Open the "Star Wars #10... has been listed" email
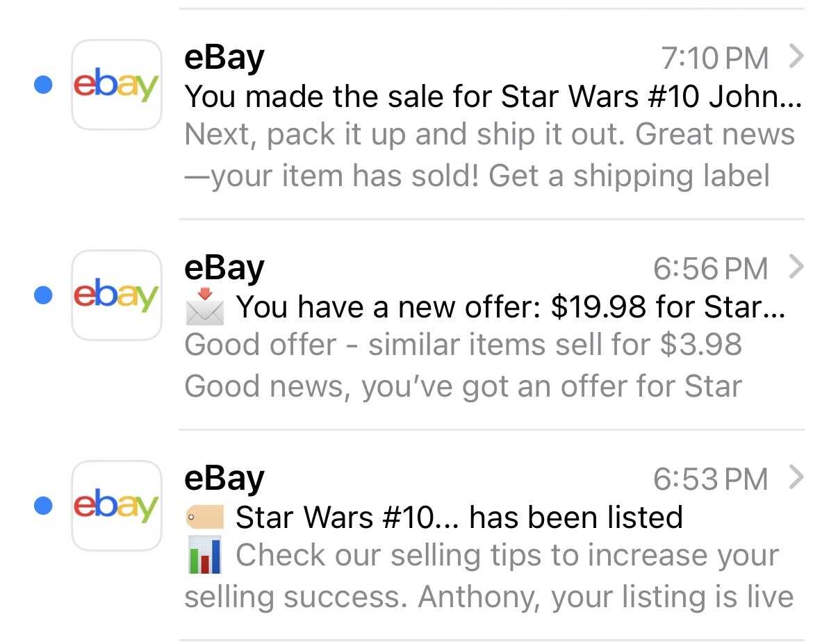Image resolution: width=838 pixels, height=644 pixels. coord(459,518)
